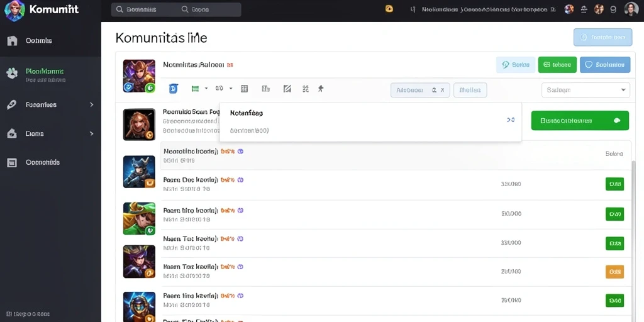Click the magnifier icon inside the filter chip
Screen dimensions: 644x322
point(434,90)
